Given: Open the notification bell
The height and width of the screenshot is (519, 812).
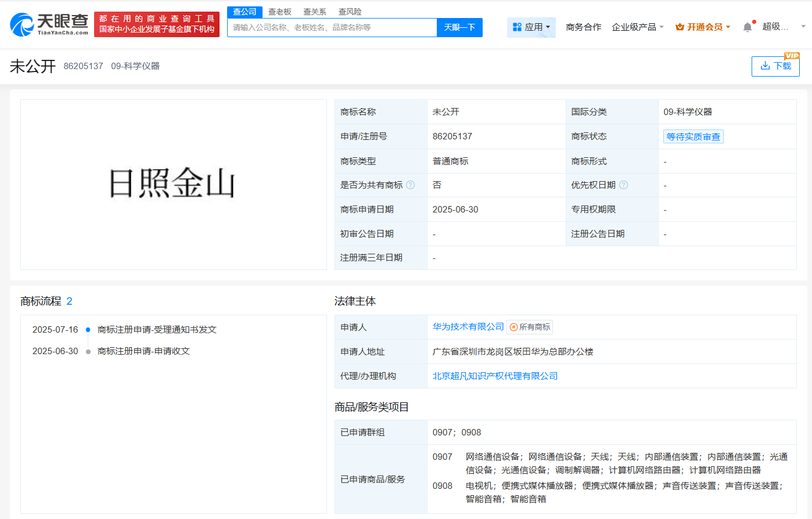Looking at the screenshot, I should pyautogui.click(x=748, y=27).
